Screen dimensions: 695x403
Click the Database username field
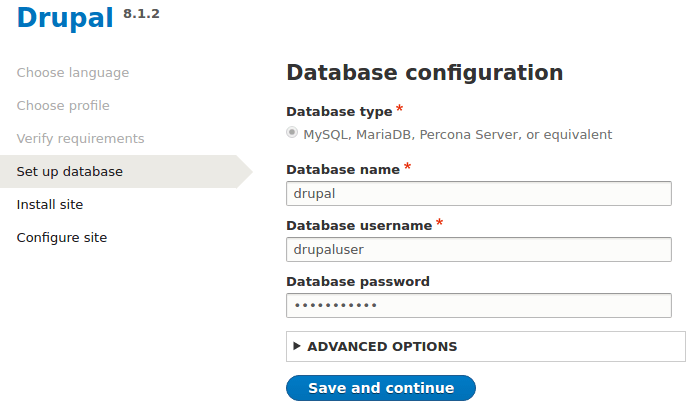tap(478, 249)
